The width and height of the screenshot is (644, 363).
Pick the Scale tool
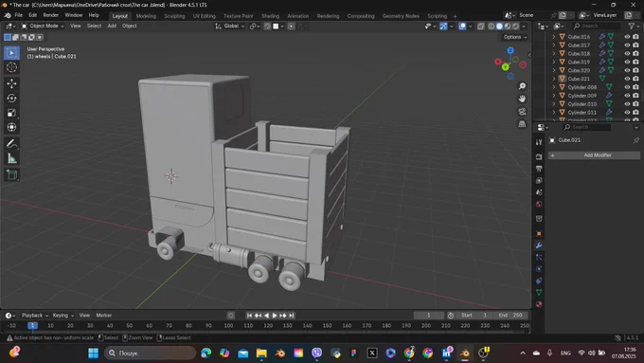(11, 113)
